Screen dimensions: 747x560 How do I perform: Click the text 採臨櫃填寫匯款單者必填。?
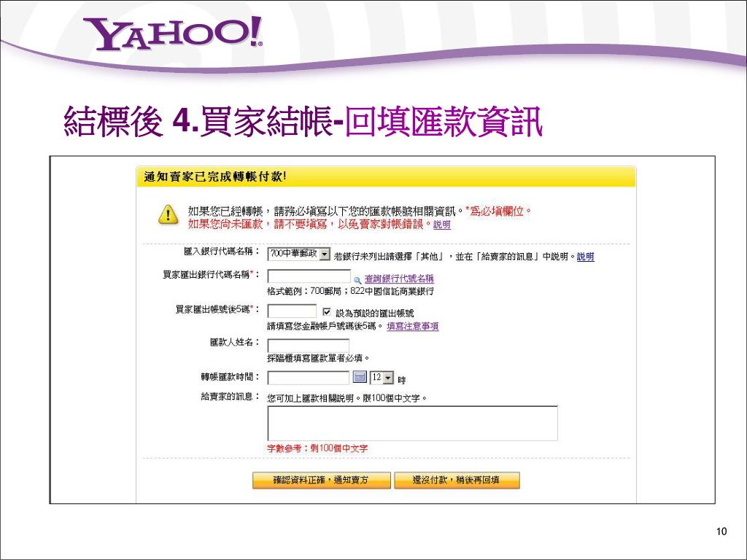coord(318,358)
